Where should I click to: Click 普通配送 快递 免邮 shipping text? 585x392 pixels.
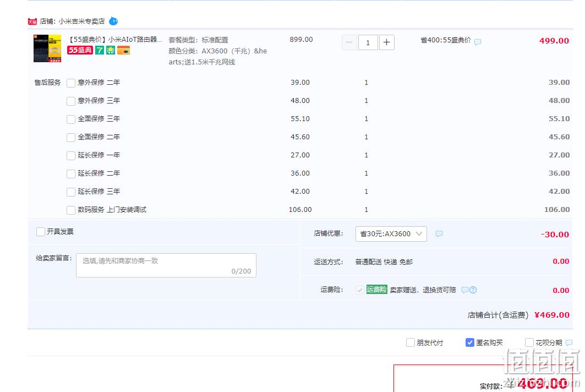384,262
